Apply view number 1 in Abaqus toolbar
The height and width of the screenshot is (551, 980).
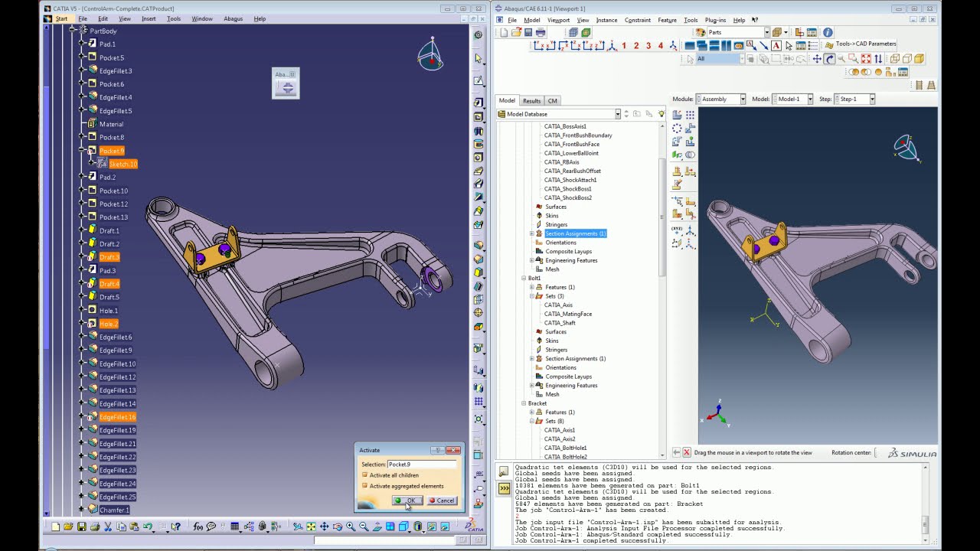tap(624, 46)
